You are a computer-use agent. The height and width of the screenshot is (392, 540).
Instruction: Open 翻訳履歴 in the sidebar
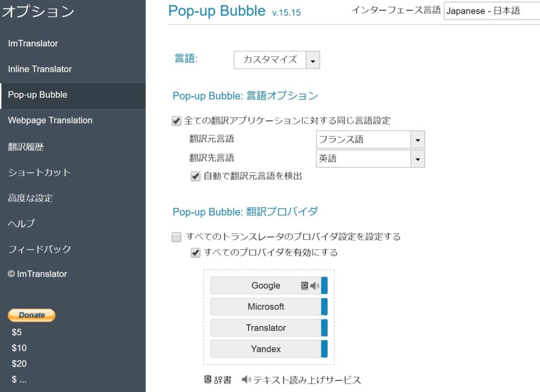[x=26, y=147]
